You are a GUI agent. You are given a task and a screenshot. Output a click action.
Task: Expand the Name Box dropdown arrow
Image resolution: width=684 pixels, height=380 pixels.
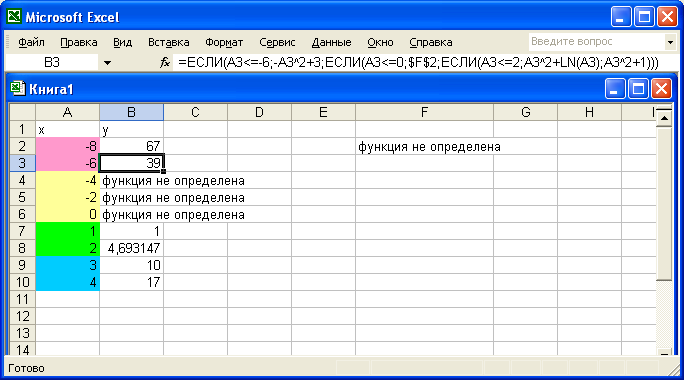coord(107,63)
